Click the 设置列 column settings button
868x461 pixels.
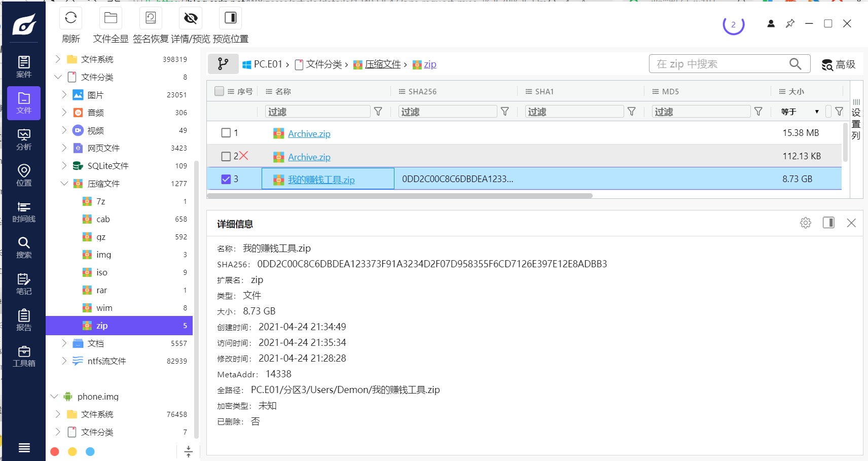[x=856, y=120]
